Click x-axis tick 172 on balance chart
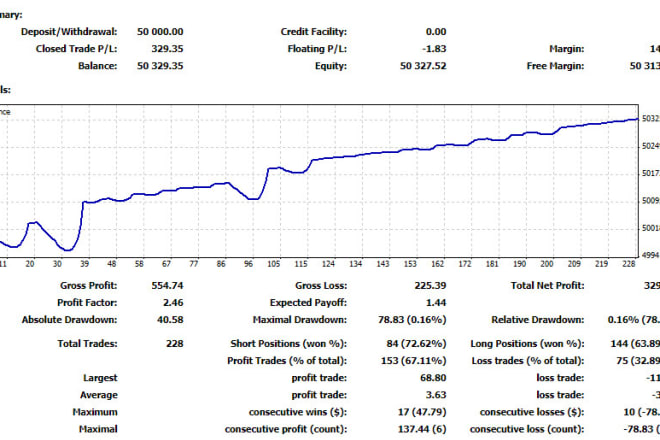This screenshot has width=660, height=440. coord(465,264)
